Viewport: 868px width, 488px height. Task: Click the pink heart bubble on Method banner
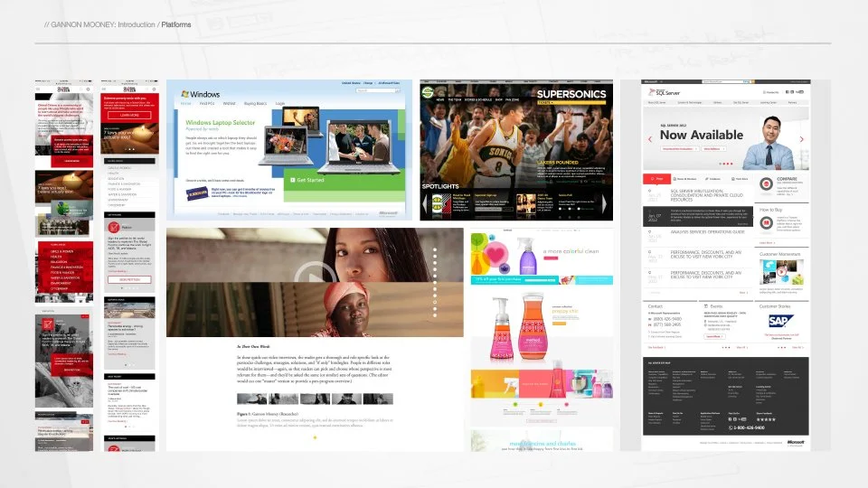point(495,256)
